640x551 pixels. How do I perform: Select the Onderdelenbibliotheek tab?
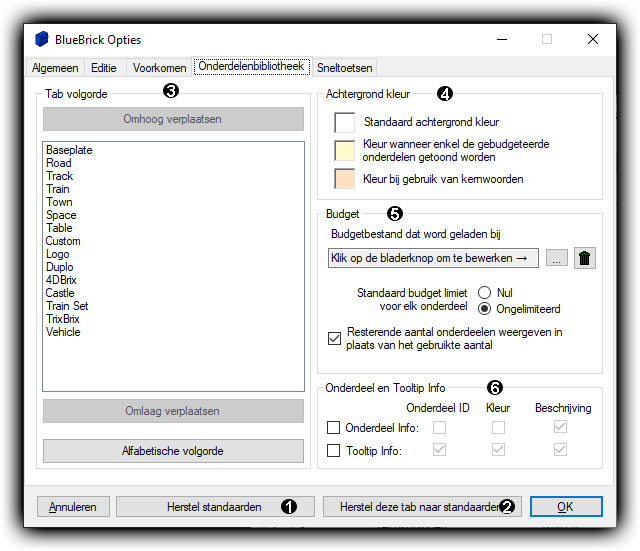251,66
